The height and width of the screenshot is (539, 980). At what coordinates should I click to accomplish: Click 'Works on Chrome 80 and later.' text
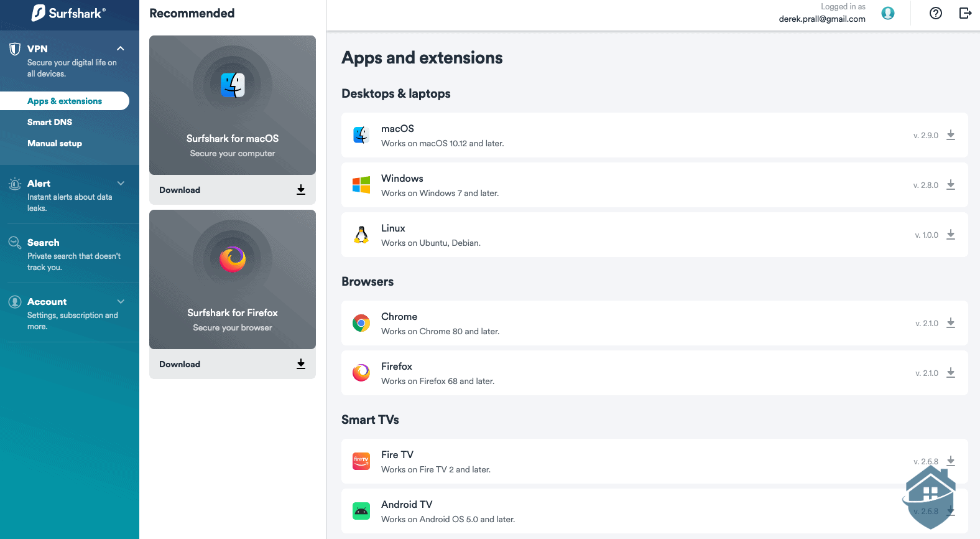tap(440, 331)
